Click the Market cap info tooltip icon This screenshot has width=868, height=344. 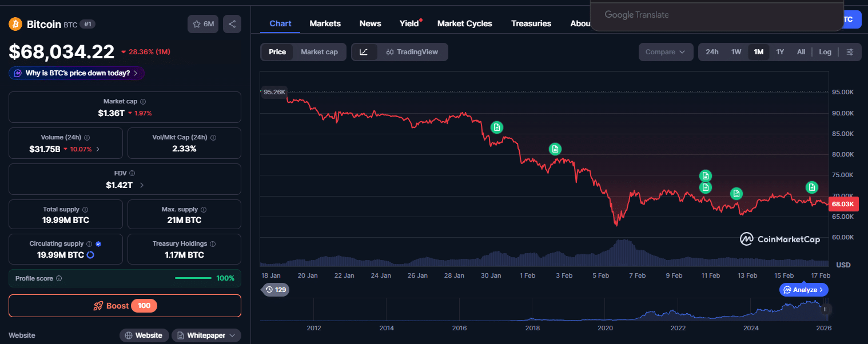tap(142, 101)
